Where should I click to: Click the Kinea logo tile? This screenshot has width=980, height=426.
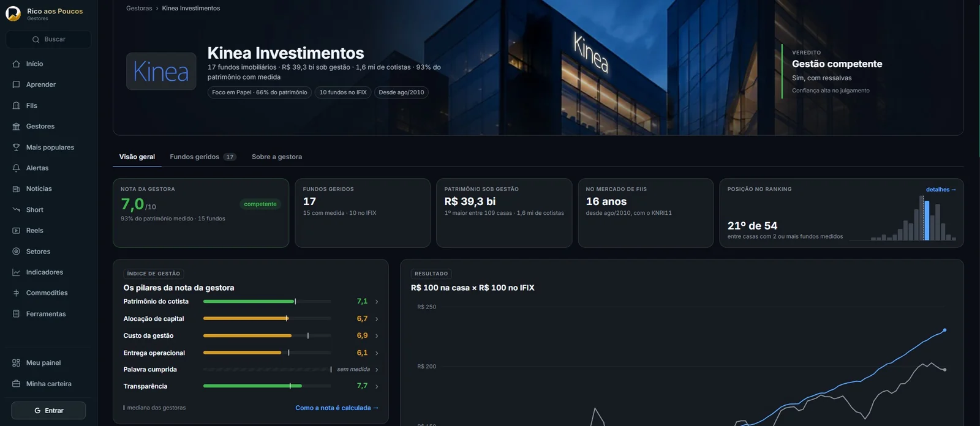click(x=161, y=71)
